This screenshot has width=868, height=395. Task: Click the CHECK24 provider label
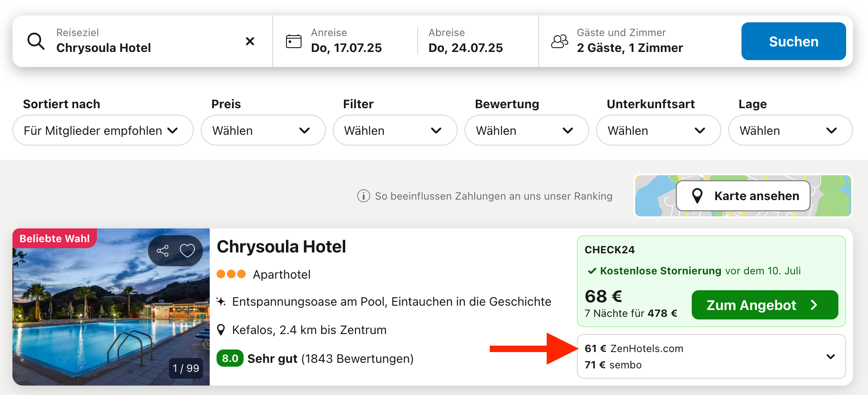click(609, 249)
